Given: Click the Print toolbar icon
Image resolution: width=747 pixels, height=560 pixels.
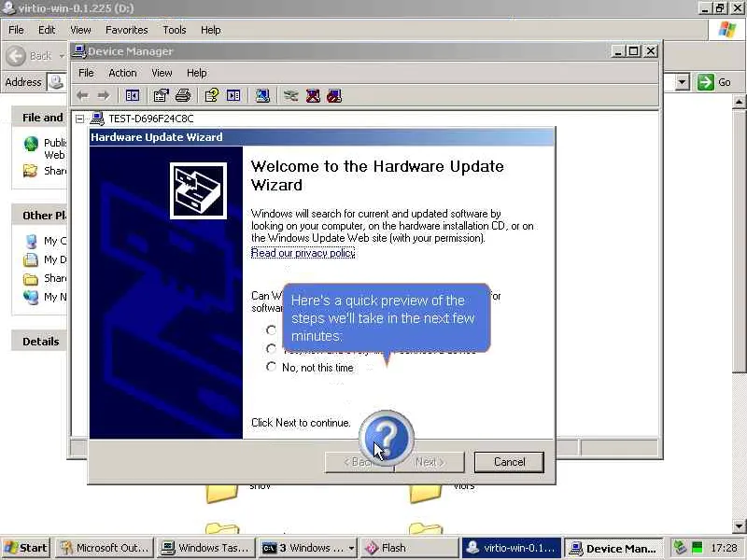Looking at the screenshot, I should [183, 96].
